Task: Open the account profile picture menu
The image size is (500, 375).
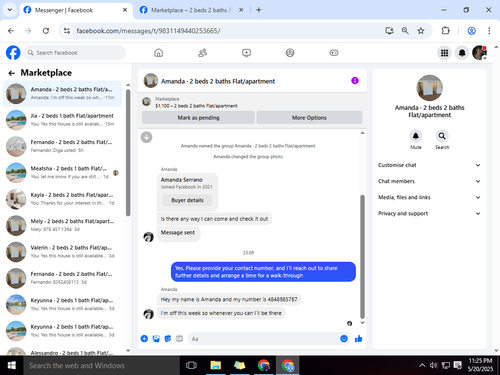Action: pos(479,53)
